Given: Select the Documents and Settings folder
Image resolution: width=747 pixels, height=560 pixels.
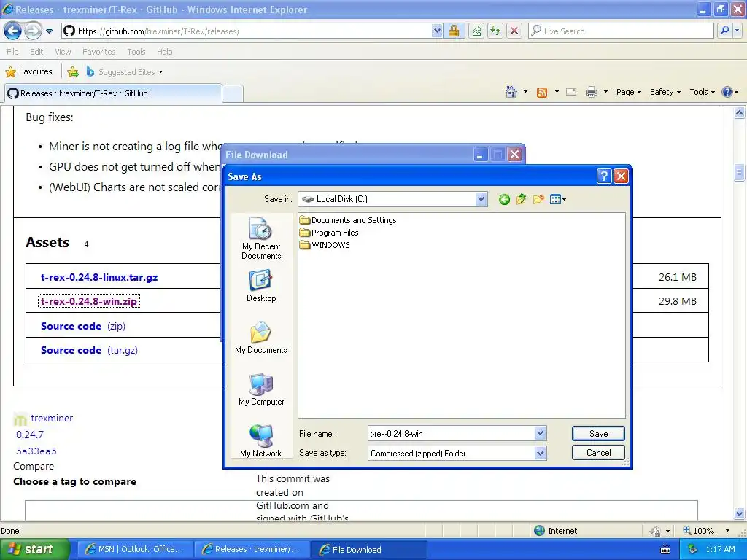Looking at the screenshot, I should coord(348,220).
